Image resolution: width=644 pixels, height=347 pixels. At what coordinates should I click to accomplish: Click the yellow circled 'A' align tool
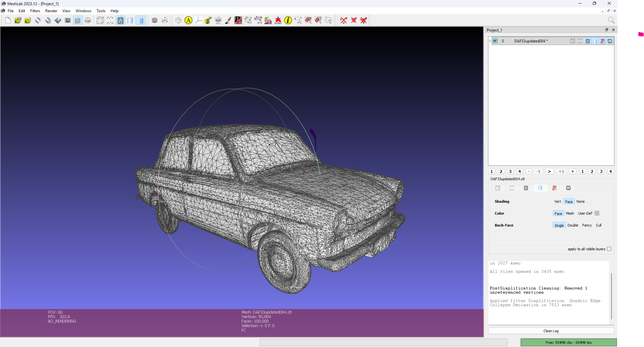point(189,20)
